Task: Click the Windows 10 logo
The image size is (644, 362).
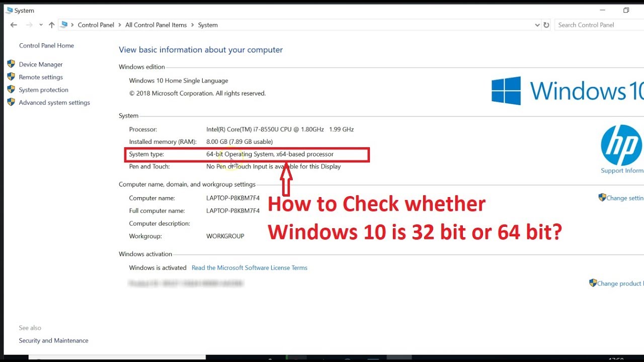Action: 568,90
